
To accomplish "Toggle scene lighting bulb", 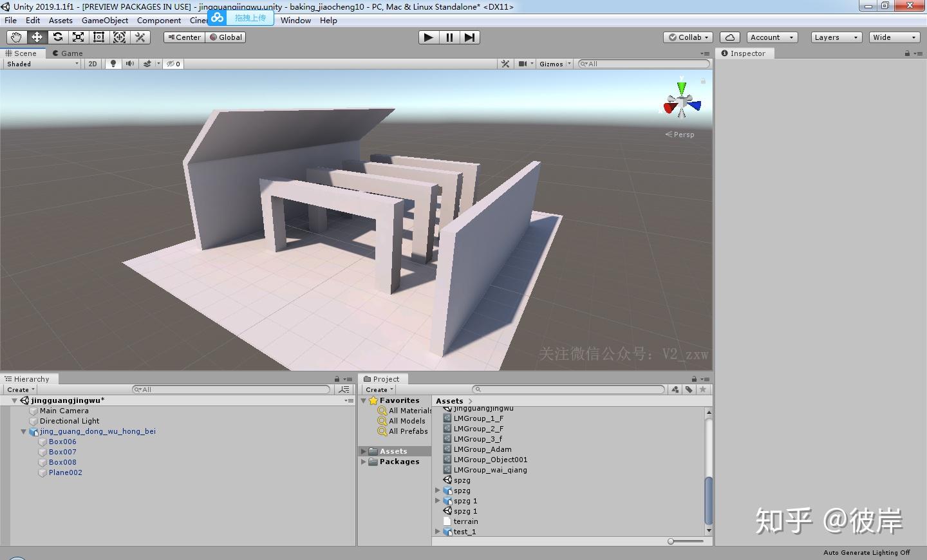I will coord(113,64).
